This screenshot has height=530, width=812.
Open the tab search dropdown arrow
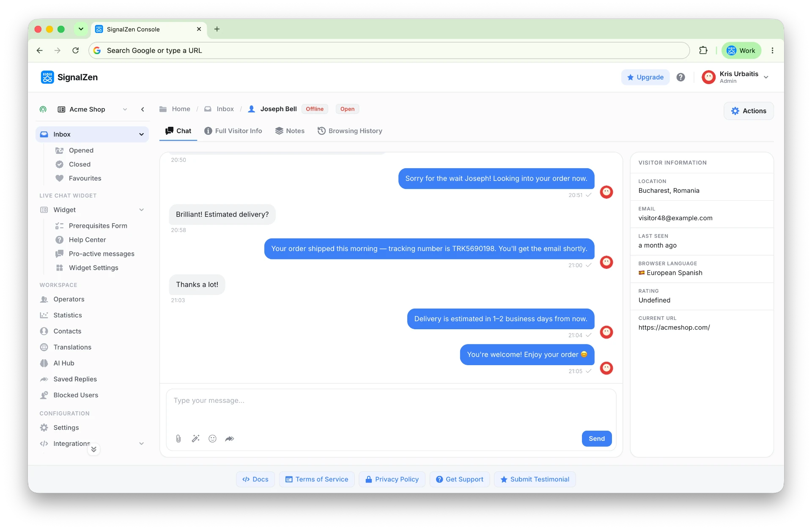[81, 29]
